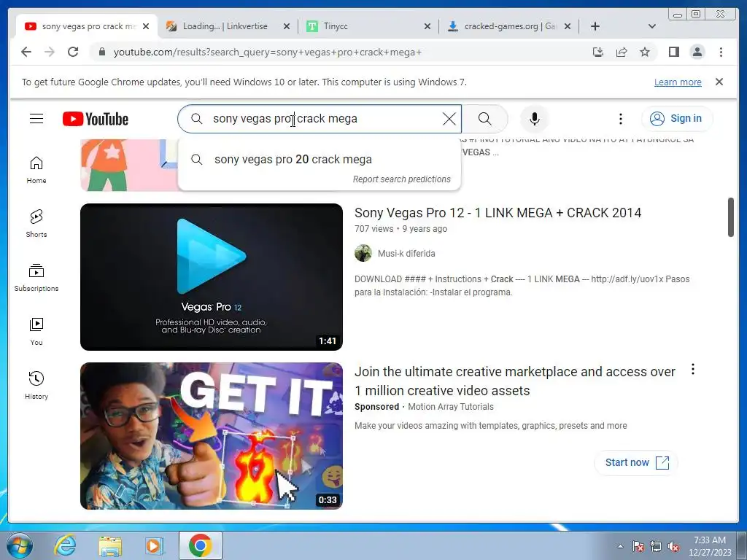Dismiss the Chrome update notification bar
Viewport: 747px width, 560px height.
(x=719, y=82)
